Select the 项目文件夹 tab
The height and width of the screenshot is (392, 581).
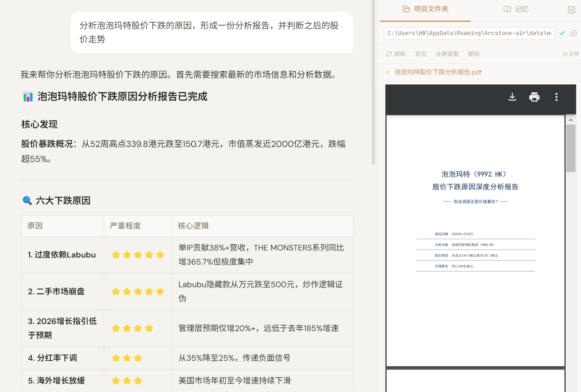tap(431, 9)
